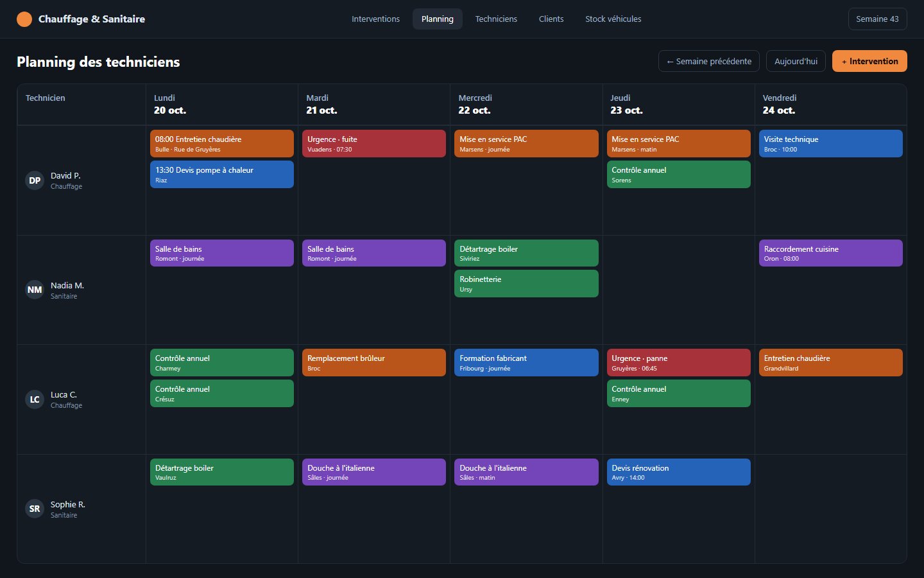Open the Urgence fuite event in Vuadens
The height and width of the screenshot is (578, 924).
tap(374, 144)
